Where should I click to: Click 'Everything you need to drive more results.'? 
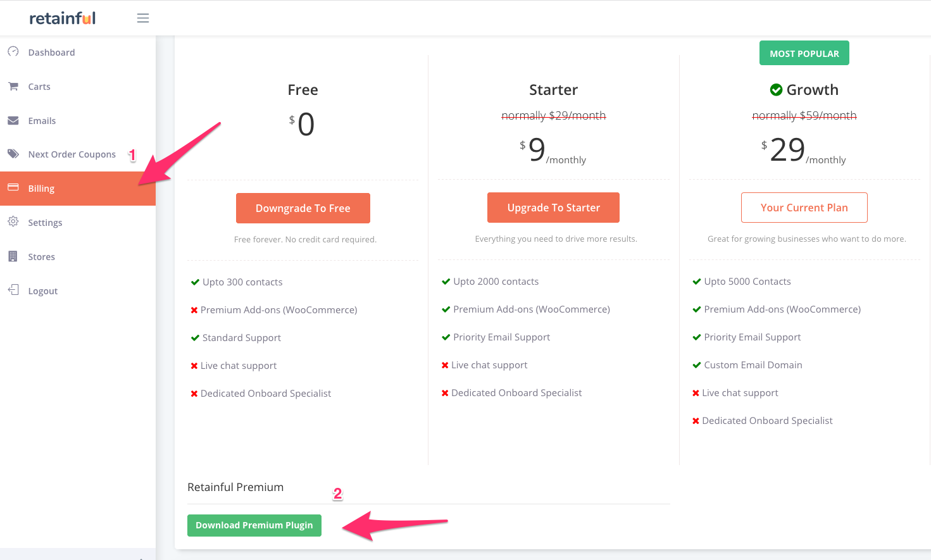point(556,239)
